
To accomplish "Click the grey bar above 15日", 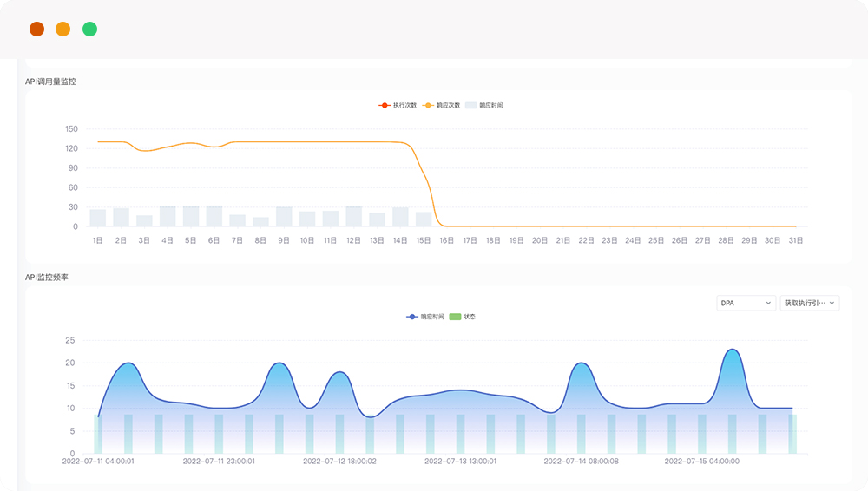I will point(424,219).
